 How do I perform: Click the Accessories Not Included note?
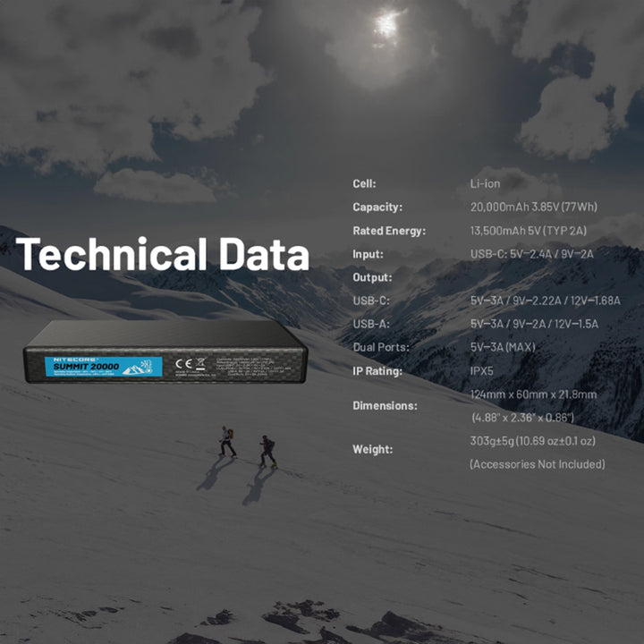coord(537,464)
